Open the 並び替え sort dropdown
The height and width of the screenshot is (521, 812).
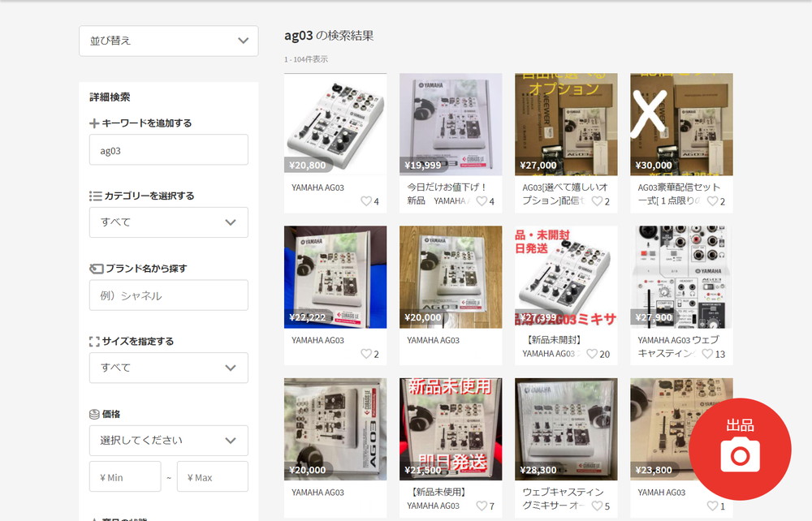168,41
